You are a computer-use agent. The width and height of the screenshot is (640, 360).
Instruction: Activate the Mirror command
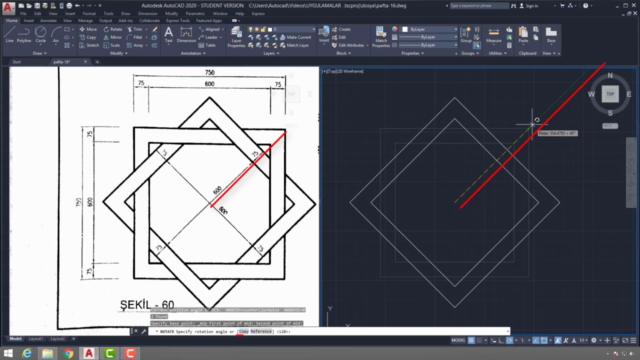pyautogui.click(x=113, y=37)
